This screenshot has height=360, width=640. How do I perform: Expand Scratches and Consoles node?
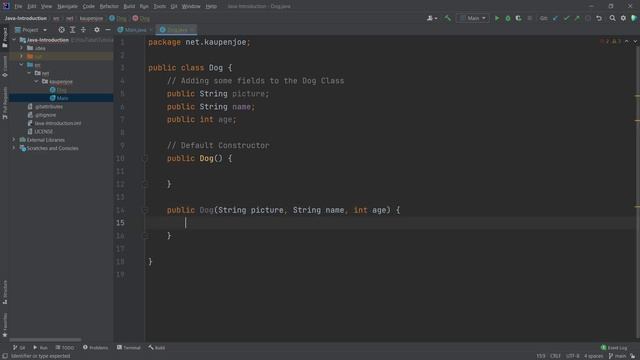(14, 148)
